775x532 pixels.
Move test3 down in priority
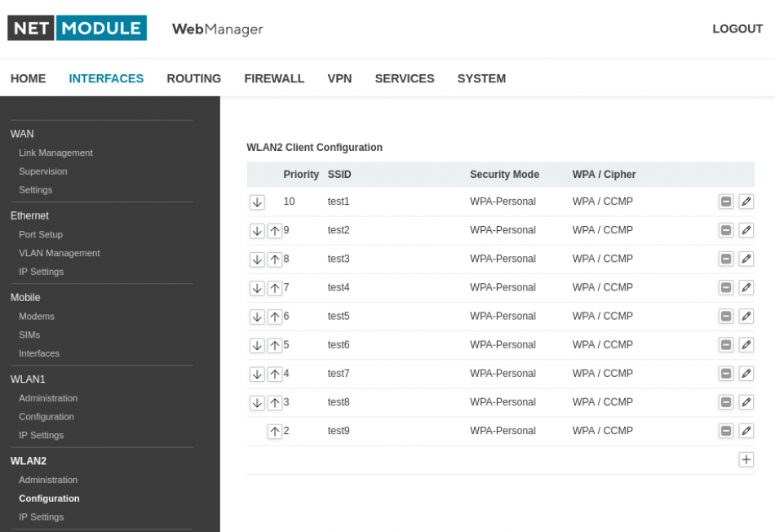click(x=257, y=259)
